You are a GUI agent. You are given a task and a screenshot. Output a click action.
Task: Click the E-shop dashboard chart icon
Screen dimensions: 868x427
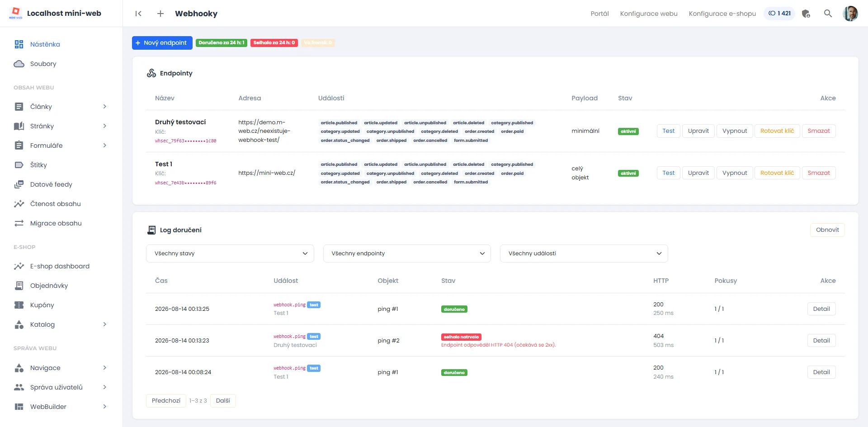(19, 266)
